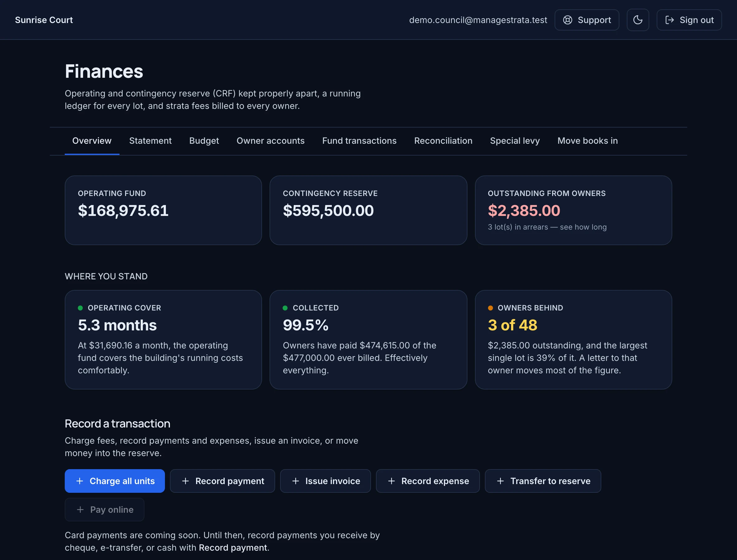The height and width of the screenshot is (560, 737).
Task: Open the Overview tab
Action: click(x=92, y=141)
